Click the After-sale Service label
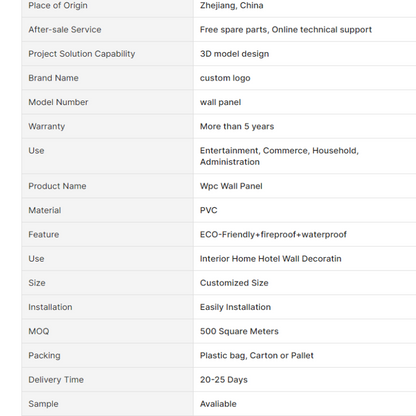The height and width of the screenshot is (416, 416). tap(65, 29)
